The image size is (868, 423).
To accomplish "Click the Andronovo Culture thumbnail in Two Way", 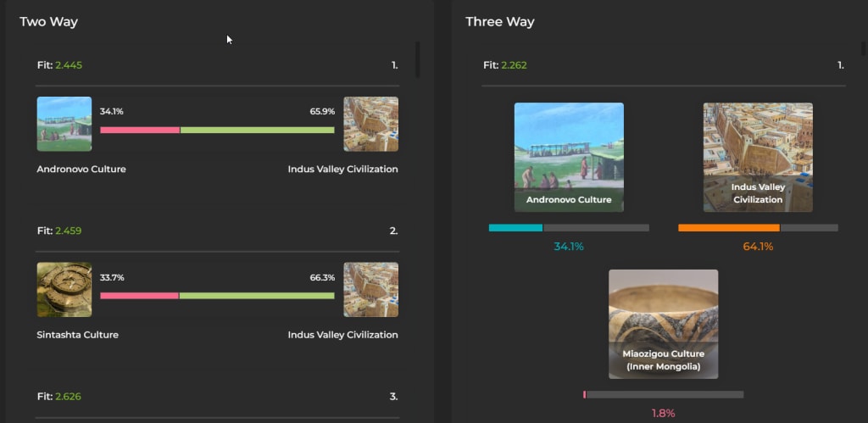I will click(x=64, y=124).
